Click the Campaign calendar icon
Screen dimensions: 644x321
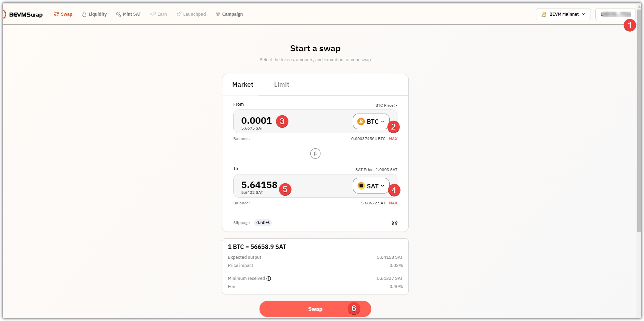pyautogui.click(x=218, y=14)
